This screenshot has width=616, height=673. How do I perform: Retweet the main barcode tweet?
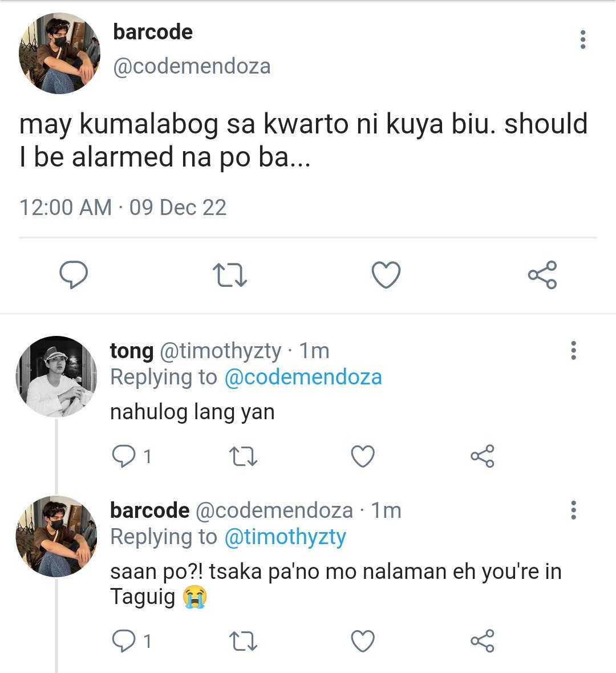click(230, 275)
